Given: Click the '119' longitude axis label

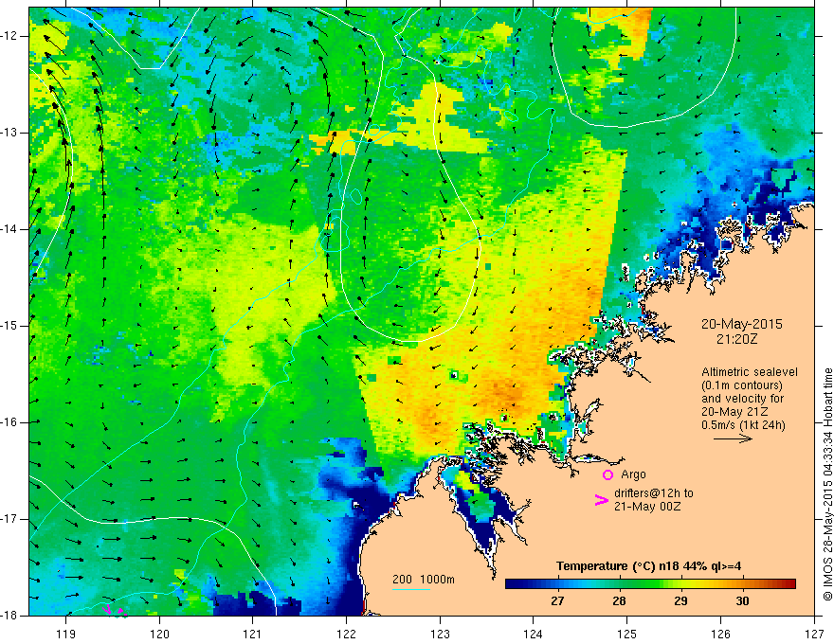Looking at the screenshot, I should (66, 634).
